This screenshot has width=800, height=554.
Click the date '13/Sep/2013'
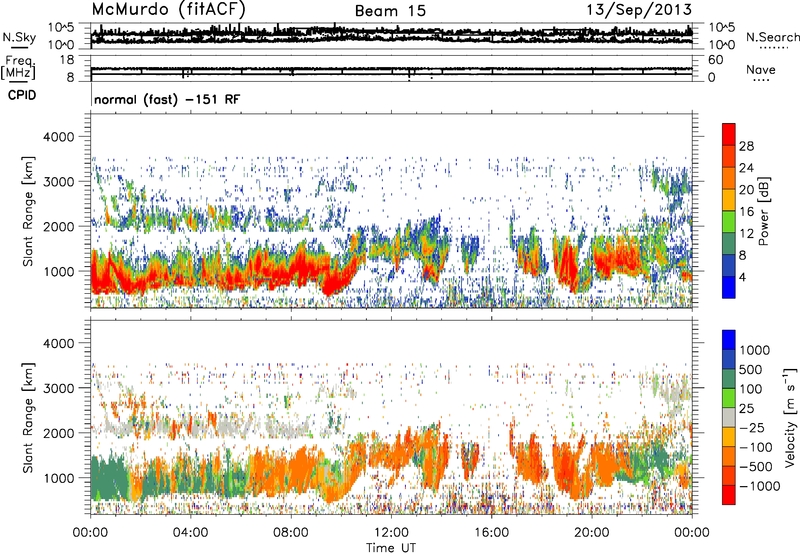tap(639, 9)
